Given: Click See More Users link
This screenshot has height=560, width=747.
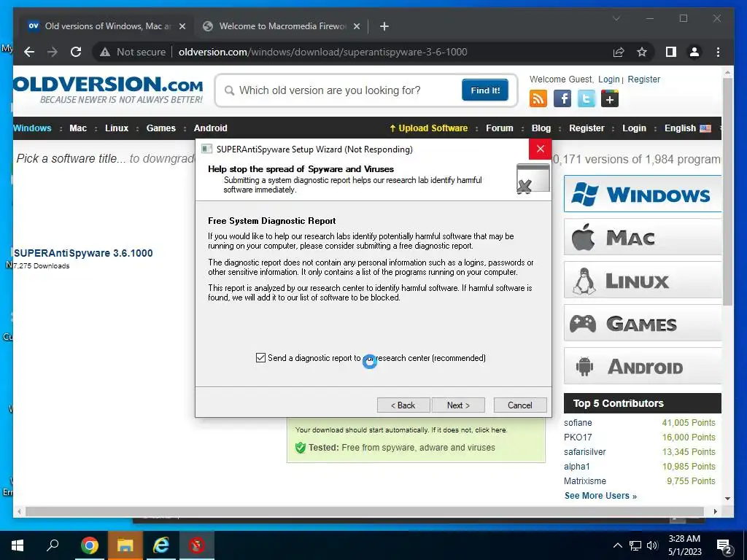Looking at the screenshot, I should coord(600,496).
